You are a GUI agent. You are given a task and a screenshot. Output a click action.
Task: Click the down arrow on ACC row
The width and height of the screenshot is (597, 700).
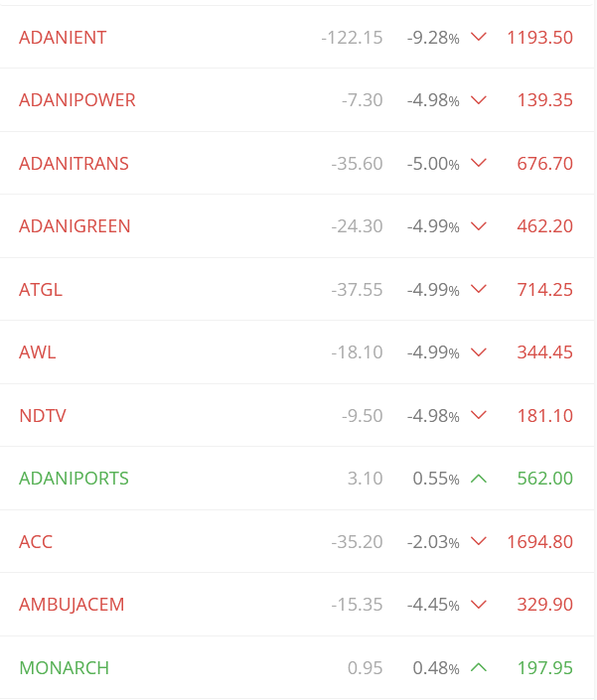pyautogui.click(x=479, y=541)
